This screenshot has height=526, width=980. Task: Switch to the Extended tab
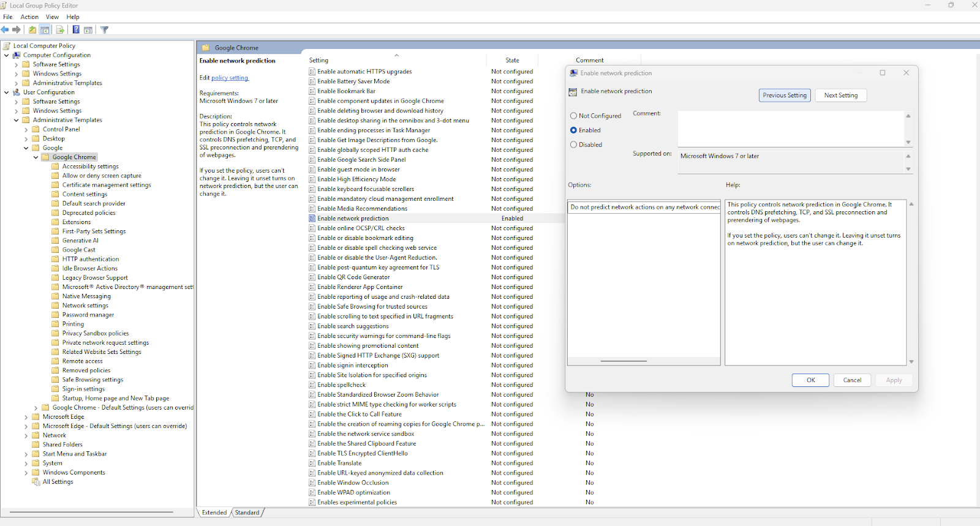[214, 513]
